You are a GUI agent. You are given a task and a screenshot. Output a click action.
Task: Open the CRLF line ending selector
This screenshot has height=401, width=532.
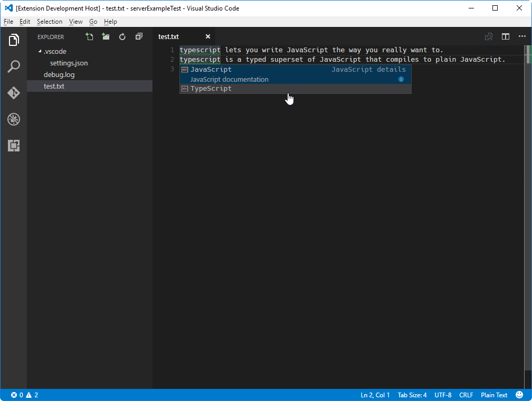[466, 395]
